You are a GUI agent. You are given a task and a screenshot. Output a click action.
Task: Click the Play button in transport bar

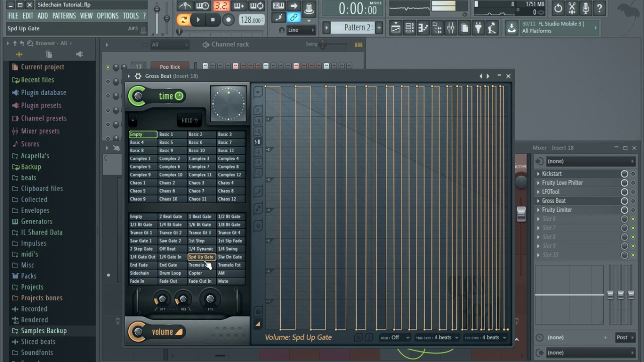pyautogui.click(x=198, y=20)
